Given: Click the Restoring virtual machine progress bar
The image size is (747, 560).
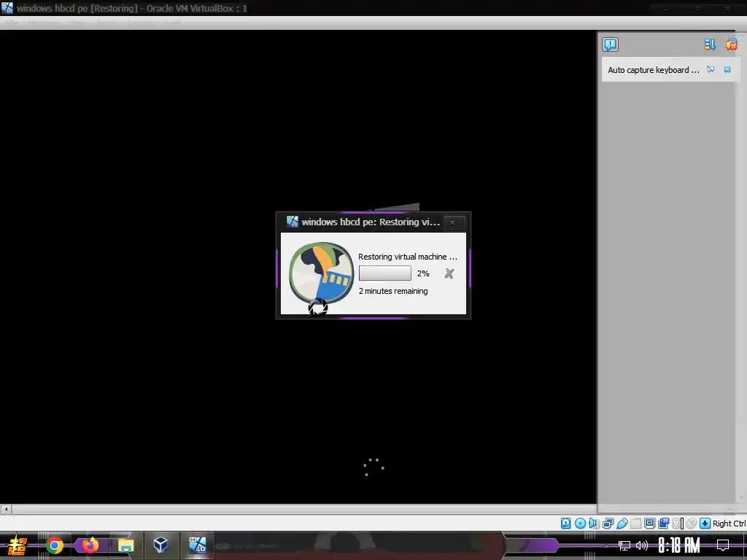Looking at the screenshot, I should (385, 273).
